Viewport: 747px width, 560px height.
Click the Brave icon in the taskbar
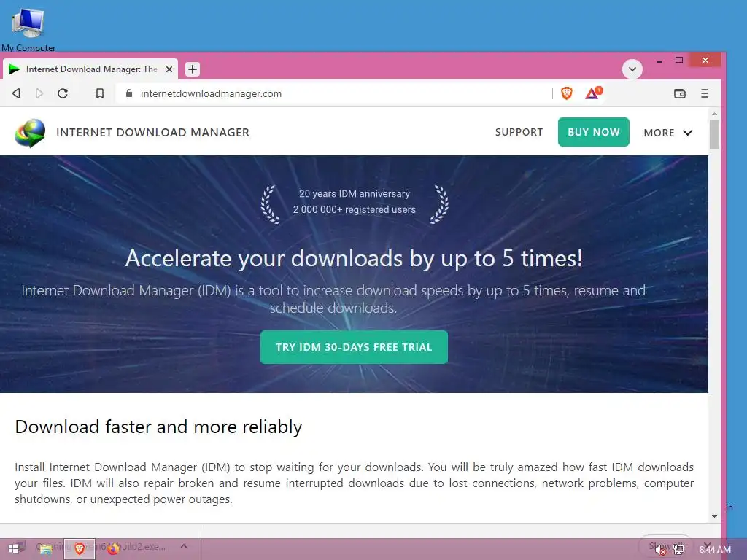80,549
